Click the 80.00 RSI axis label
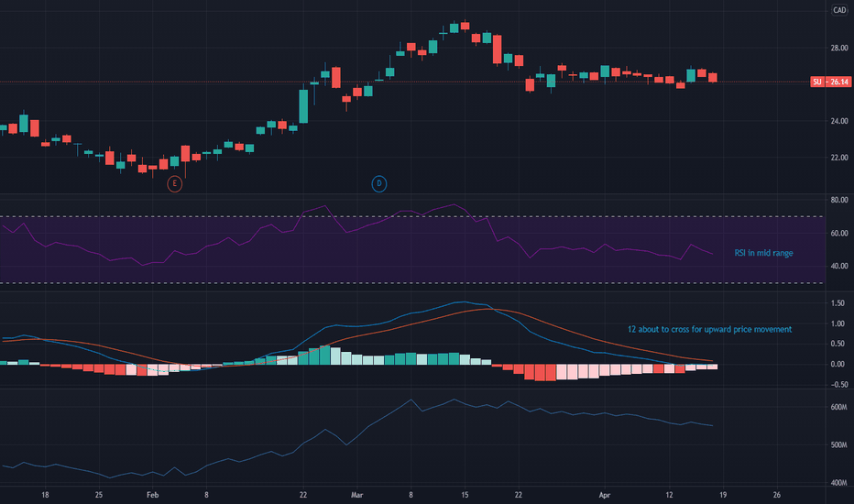Image resolution: width=854 pixels, height=504 pixels. point(839,200)
